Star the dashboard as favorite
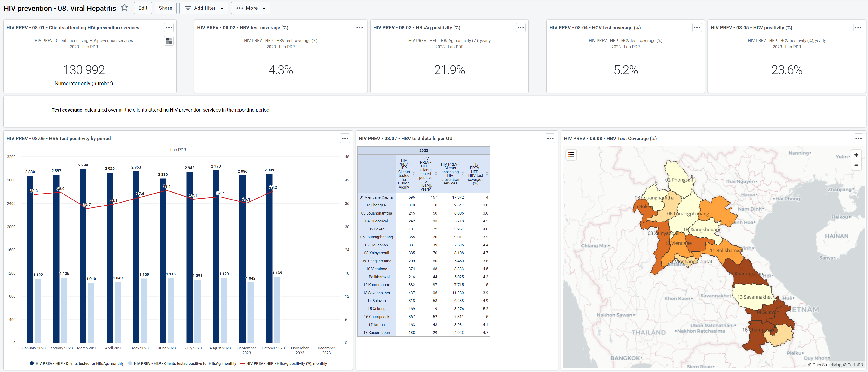Image resolution: width=868 pixels, height=372 pixels. pos(124,8)
